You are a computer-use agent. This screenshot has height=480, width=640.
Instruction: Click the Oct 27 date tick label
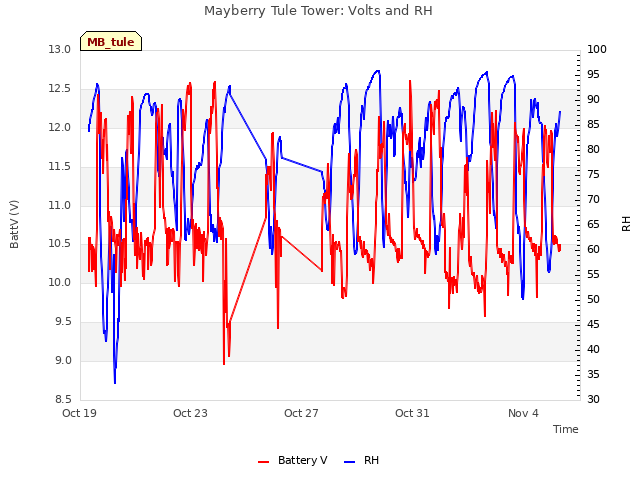[301, 413]
